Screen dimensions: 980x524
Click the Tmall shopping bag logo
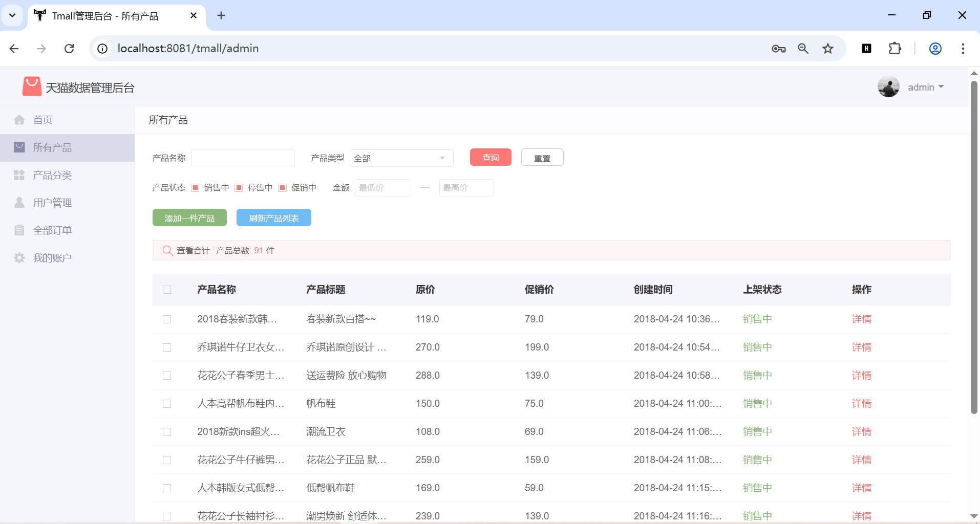[32, 86]
